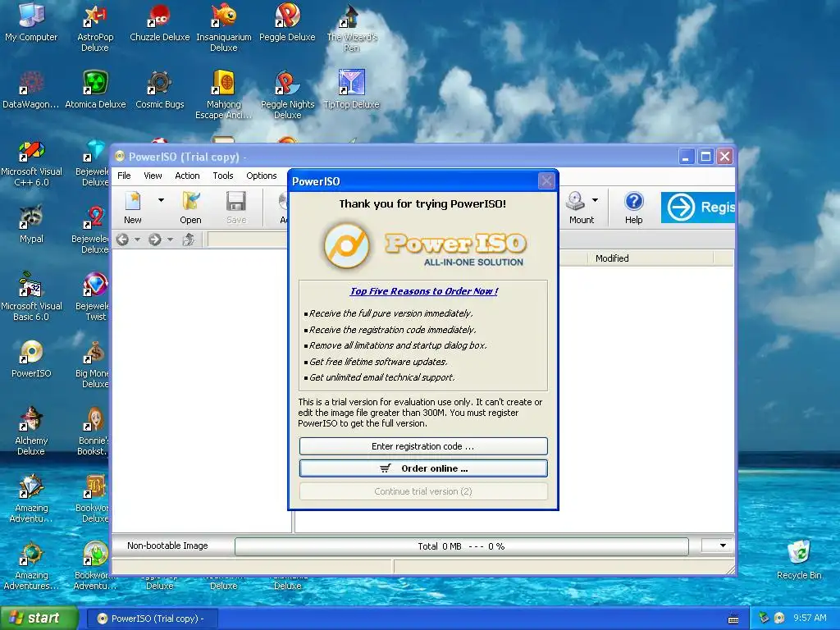The width and height of the screenshot is (840, 630).
Task: Open the Options menu
Action: point(262,176)
